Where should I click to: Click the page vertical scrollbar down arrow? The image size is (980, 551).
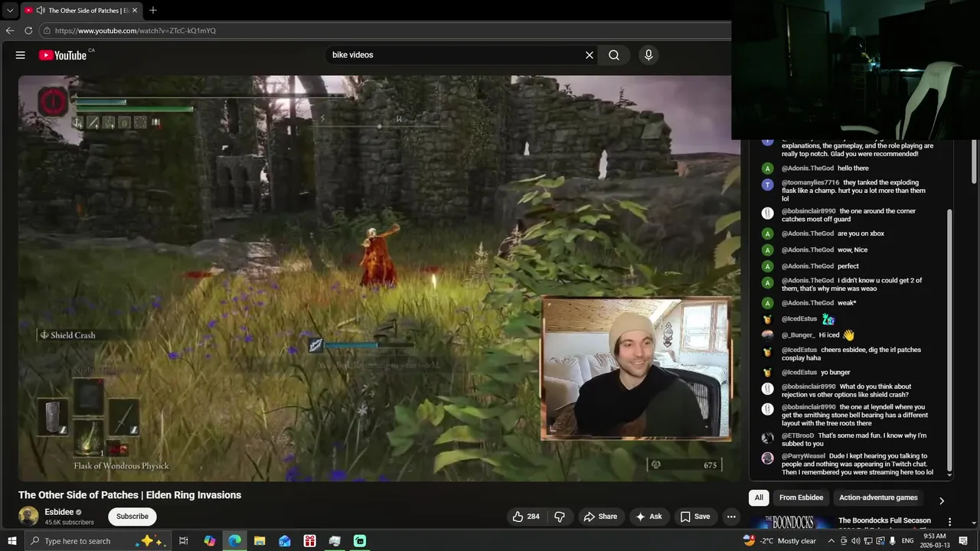click(975, 525)
